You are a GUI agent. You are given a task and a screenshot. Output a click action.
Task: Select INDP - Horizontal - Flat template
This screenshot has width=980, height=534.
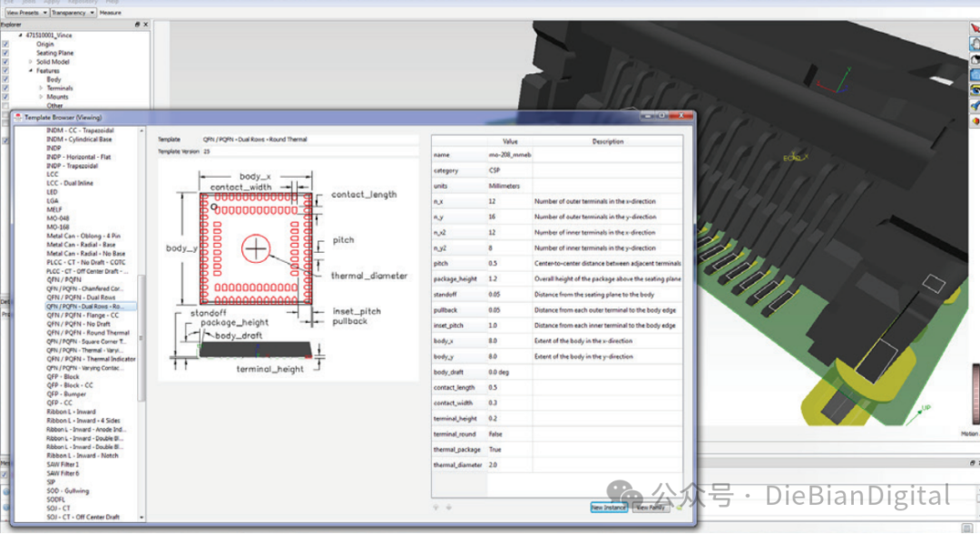[x=78, y=158]
